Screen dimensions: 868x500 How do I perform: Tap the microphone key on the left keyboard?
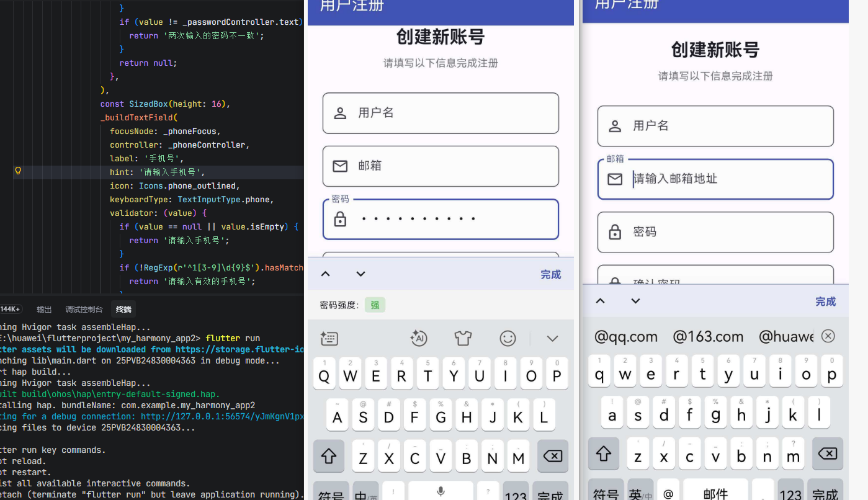[x=441, y=490]
